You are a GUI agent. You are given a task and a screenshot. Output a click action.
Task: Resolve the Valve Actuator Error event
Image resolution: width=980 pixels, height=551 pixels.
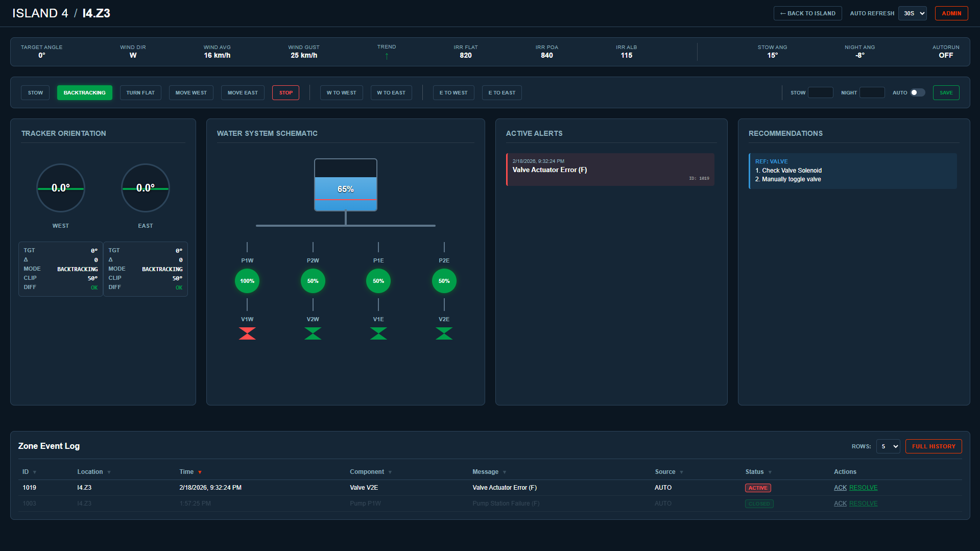863,488
